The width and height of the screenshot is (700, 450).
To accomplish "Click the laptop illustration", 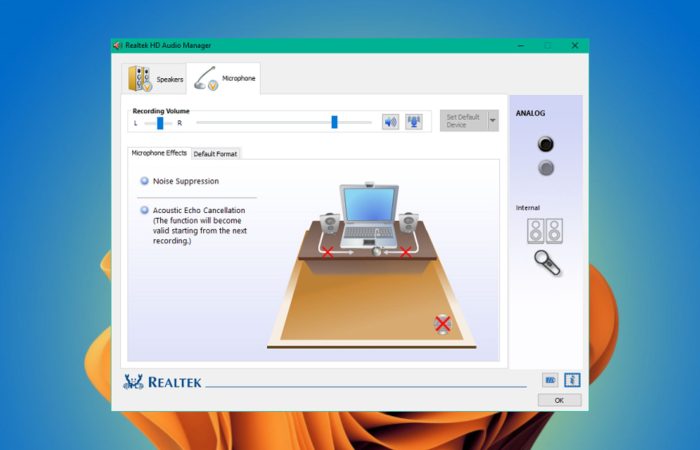I will point(369,216).
